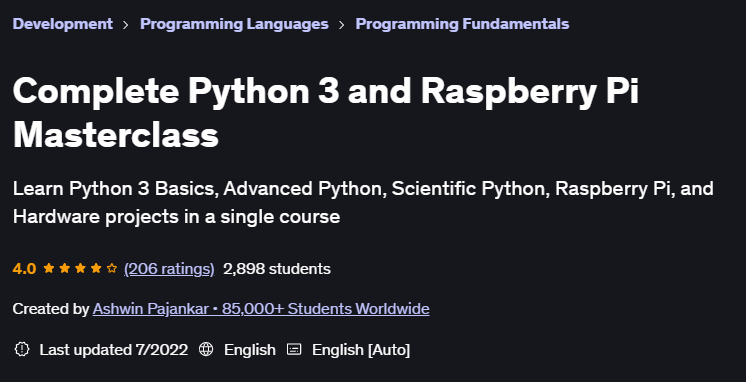The height and width of the screenshot is (382, 746).
Task: Click the chevron after the Development breadcrumb
Action: pyautogui.click(x=126, y=25)
